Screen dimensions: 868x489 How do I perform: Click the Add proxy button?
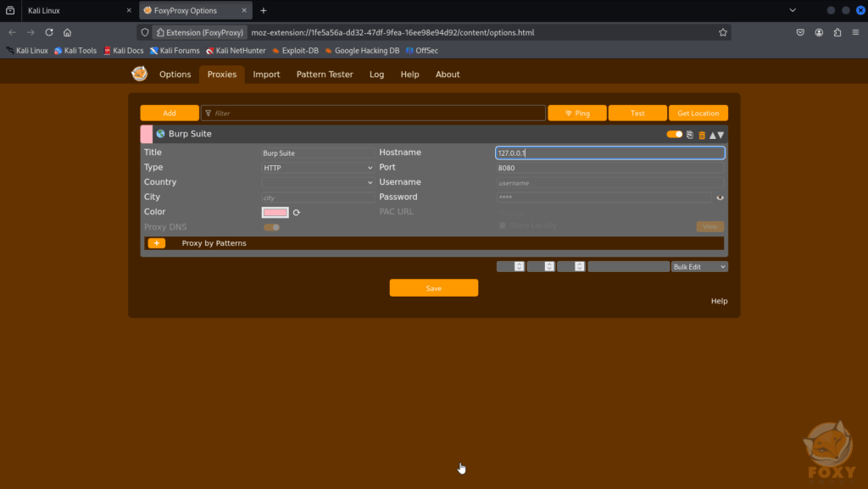click(x=170, y=113)
